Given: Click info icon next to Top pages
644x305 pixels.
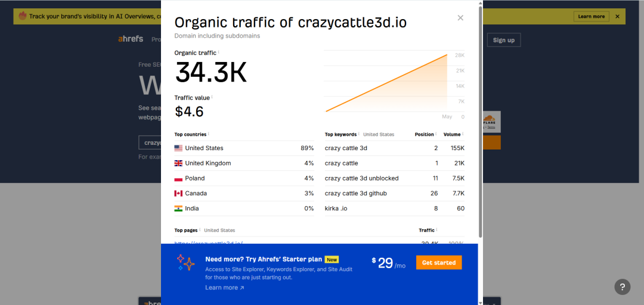Looking at the screenshot, I should click(200, 230).
